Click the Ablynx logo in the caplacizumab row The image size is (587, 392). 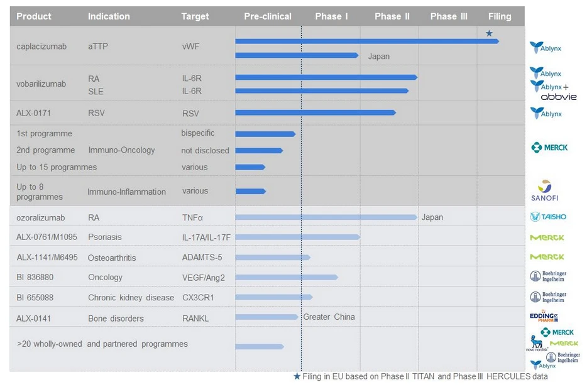pyautogui.click(x=545, y=47)
